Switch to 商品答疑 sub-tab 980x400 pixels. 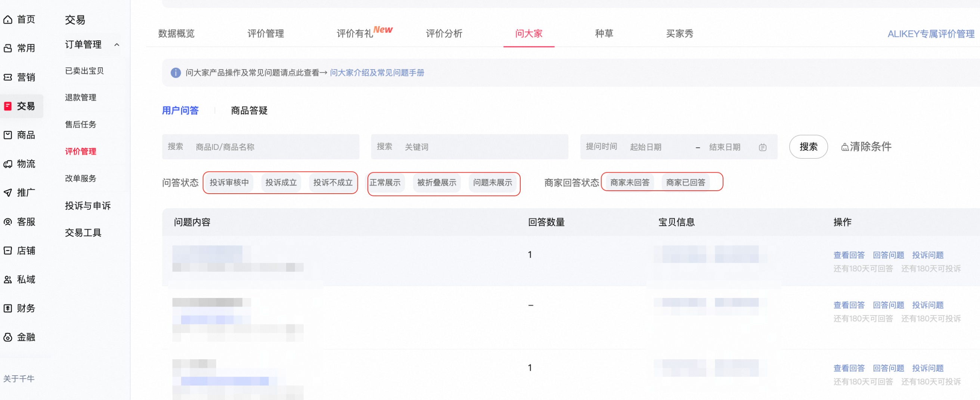[249, 111]
